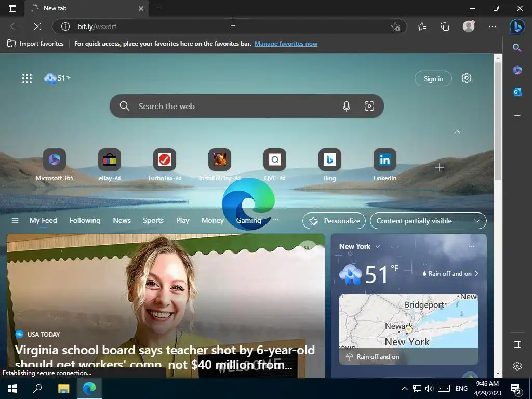Click Import favorites button
This screenshot has width=532, height=399.
point(35,44)
